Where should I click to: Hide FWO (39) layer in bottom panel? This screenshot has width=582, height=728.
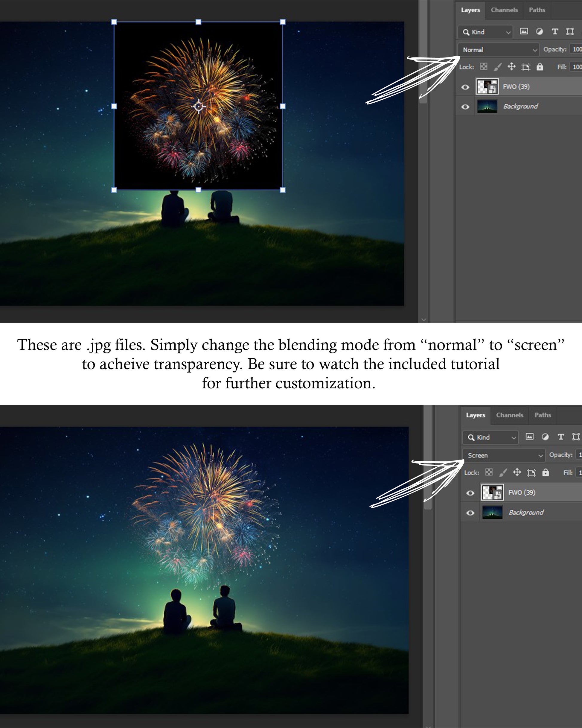pos(470,493)
